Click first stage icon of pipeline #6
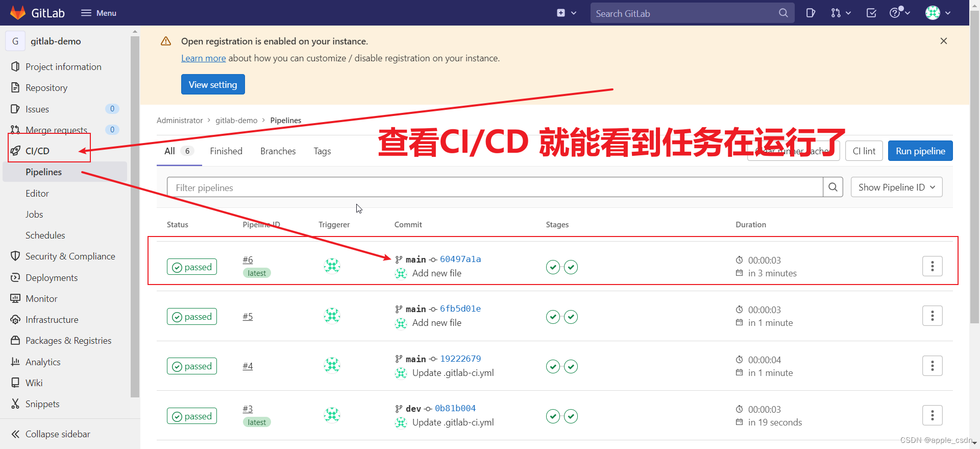Image resolution: width=980 pixels, height=449 pixels. (553, 267)
